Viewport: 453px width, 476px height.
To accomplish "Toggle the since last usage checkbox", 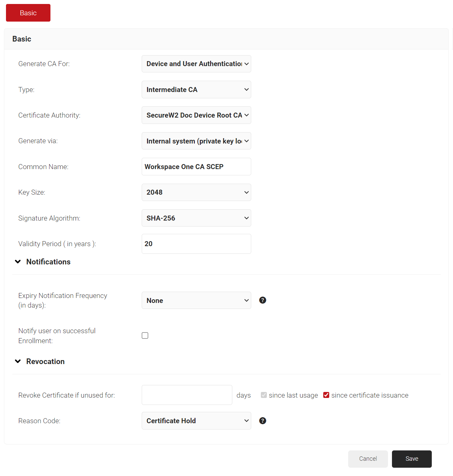I will click(264, 395).
